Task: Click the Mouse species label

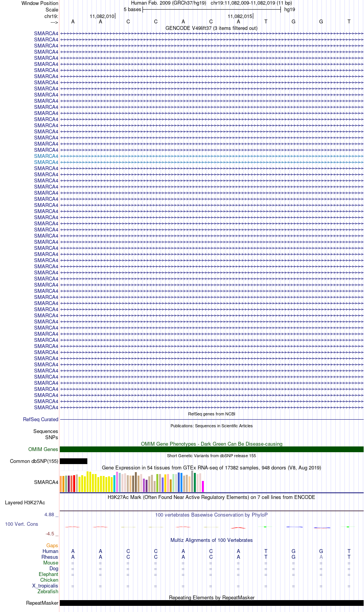Action: coord(51,563)
